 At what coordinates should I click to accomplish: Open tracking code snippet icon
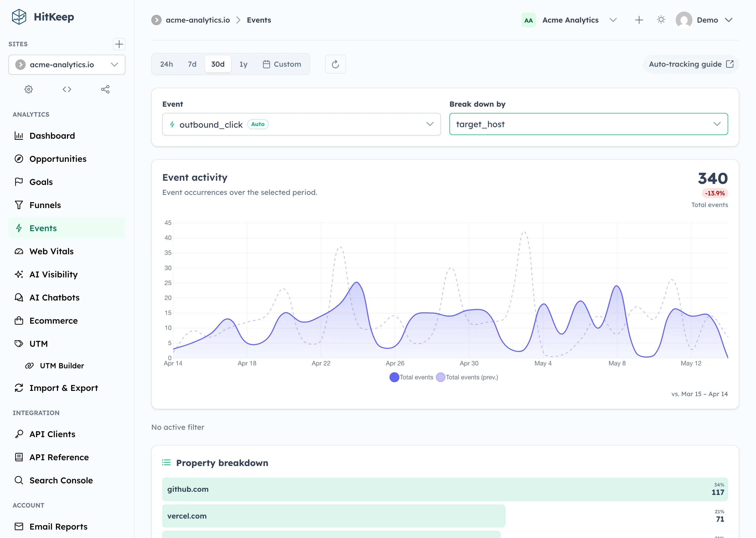[x=67, y=89]
